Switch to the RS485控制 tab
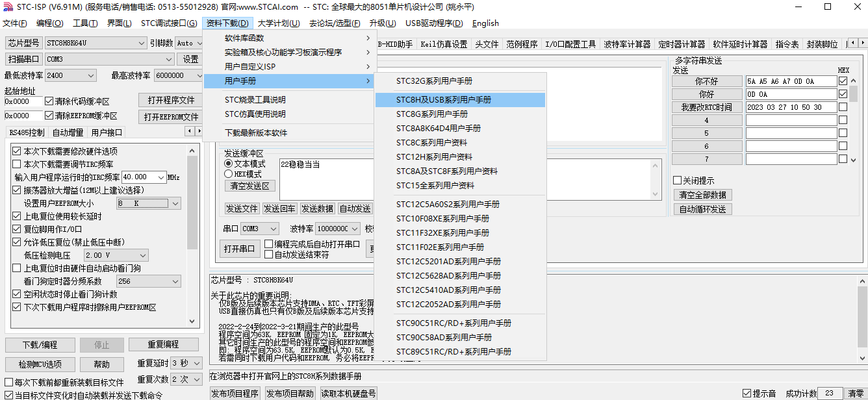 27,132
